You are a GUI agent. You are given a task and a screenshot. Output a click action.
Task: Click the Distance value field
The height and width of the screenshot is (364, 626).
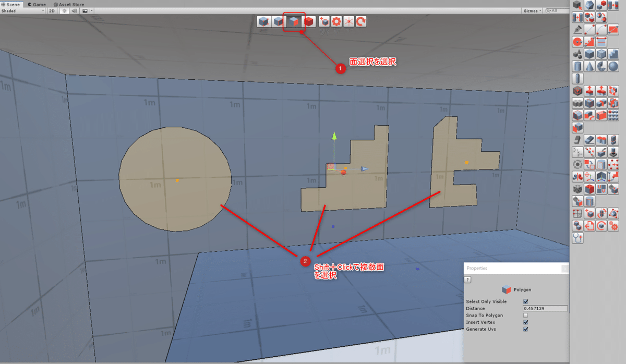(545, 309)
